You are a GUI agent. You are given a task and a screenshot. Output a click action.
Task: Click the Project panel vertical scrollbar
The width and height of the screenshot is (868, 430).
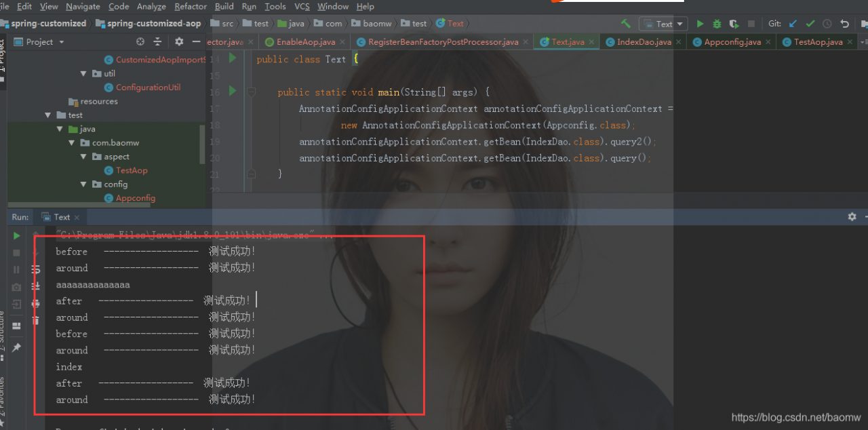click(x=202, y=144)
